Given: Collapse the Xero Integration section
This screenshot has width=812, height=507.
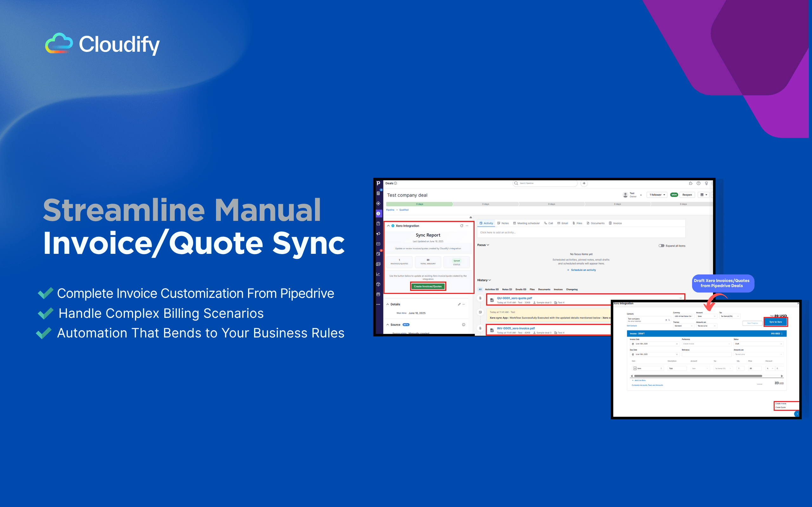Looking at the screenshot, I should pos(389,226).
